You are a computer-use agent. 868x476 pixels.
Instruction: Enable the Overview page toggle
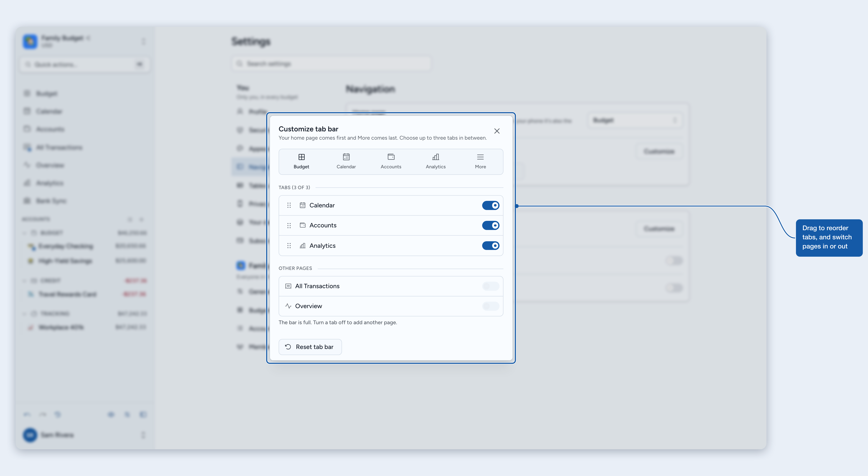coord(491,306)
